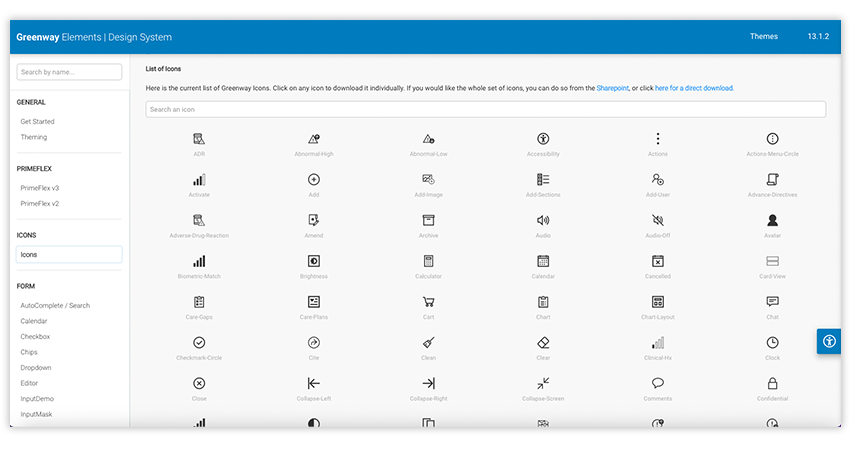Select the Calculator icon
Screen dimensions: 850x450
(x=428, y=262)
